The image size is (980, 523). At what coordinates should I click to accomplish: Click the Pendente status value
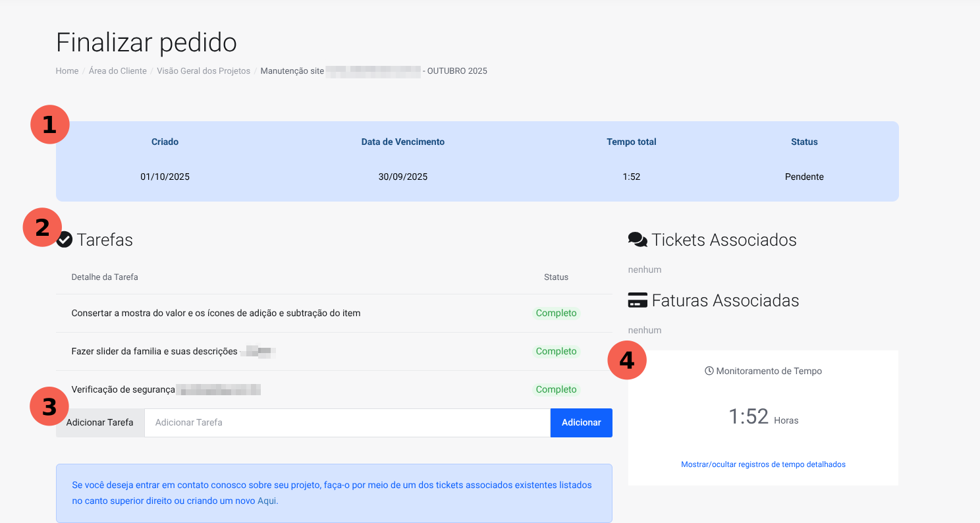tap(804, 177)
